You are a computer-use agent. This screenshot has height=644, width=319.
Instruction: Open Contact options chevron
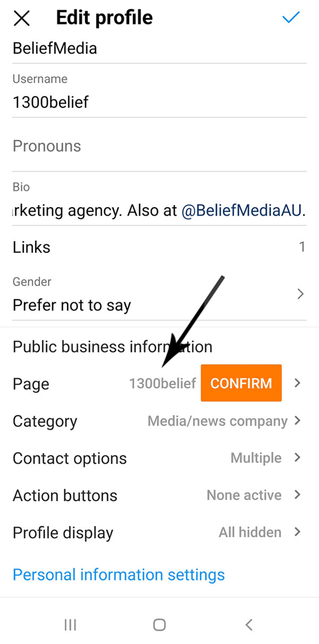point(297,458)
